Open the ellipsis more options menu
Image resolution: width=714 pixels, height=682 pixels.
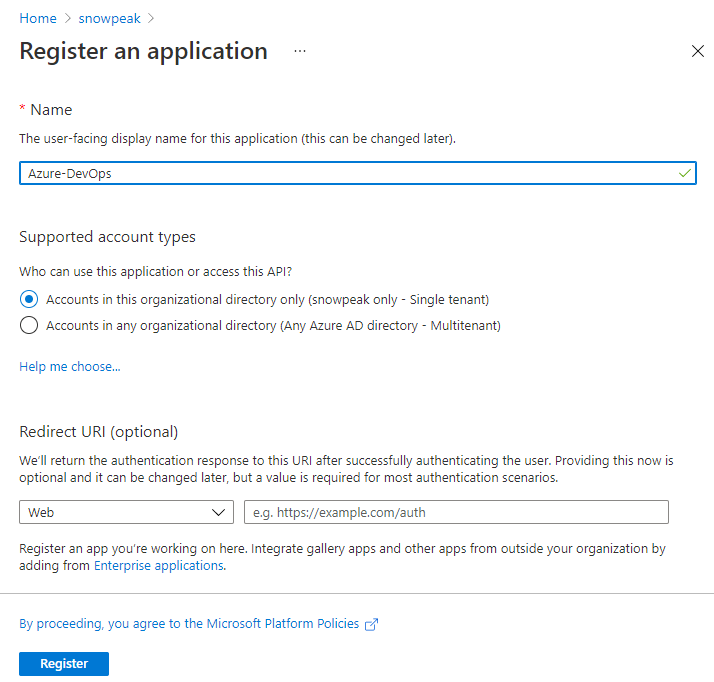coord(300,51)
